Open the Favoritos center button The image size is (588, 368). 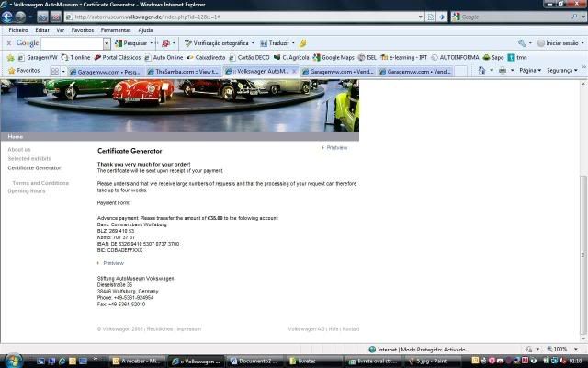coord(24,71)
